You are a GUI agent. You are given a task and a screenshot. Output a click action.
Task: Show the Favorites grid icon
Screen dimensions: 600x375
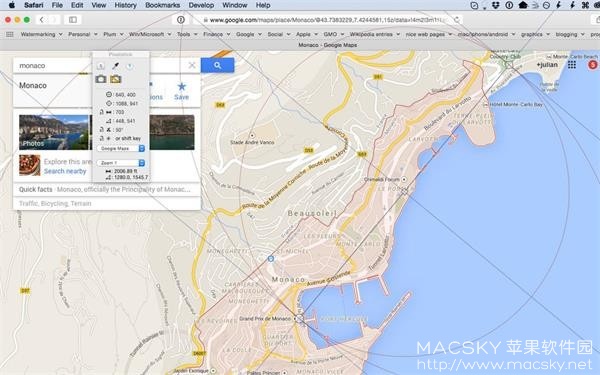point(10,34)
